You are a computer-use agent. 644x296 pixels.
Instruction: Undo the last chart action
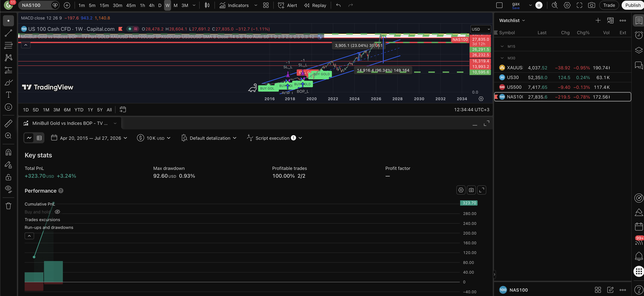click(338, 5)
